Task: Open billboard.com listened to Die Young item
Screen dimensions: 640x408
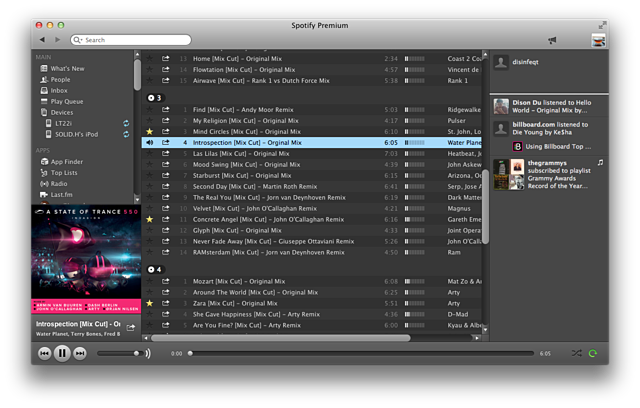Action: coord(549,128)
